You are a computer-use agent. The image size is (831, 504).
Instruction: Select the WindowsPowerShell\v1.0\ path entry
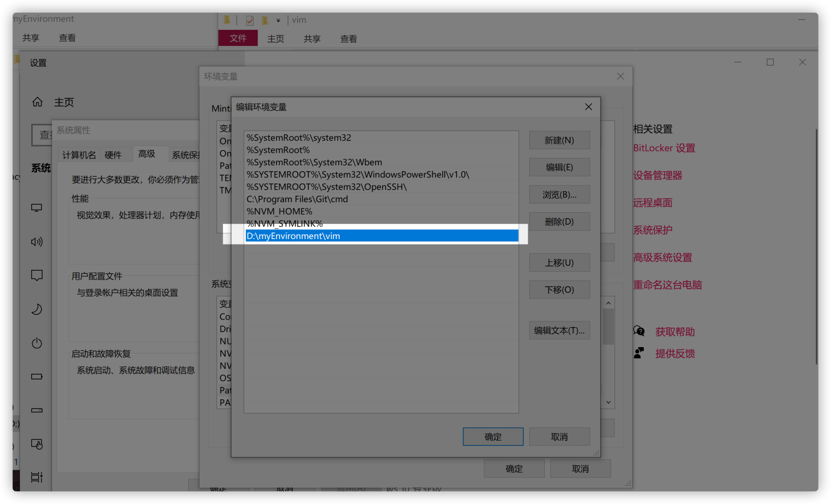point(381,174)
